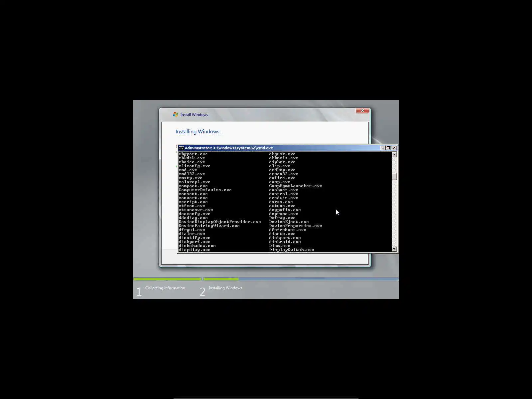
Task: Click cttune.exe in the listing
Action: point(282,206)
